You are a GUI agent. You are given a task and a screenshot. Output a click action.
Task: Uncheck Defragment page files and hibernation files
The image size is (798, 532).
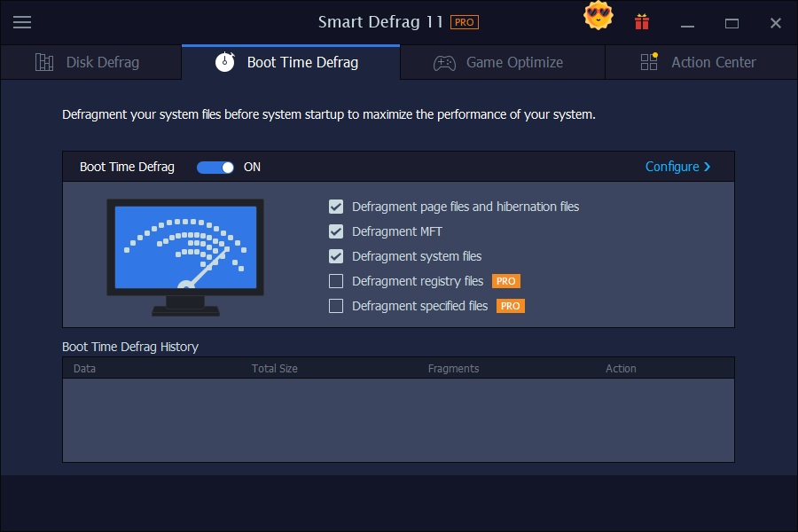[336, 207]
